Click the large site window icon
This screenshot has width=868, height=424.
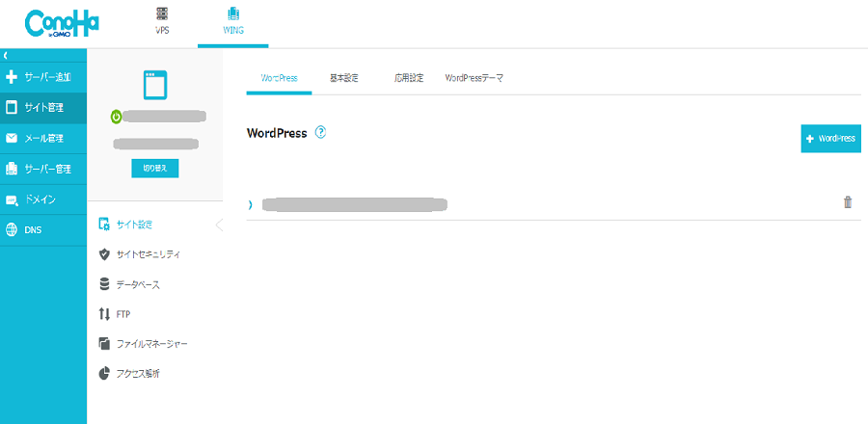[155, 85]
